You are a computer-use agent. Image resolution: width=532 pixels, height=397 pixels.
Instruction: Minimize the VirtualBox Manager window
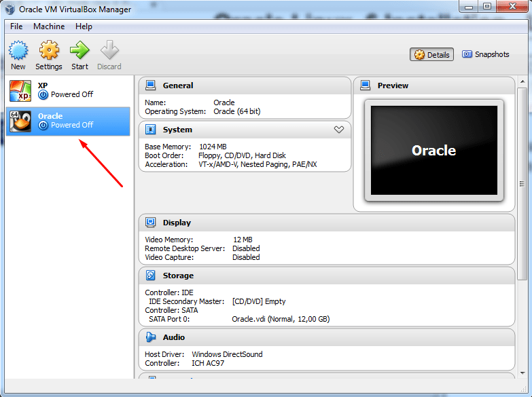tap(469, 6)
